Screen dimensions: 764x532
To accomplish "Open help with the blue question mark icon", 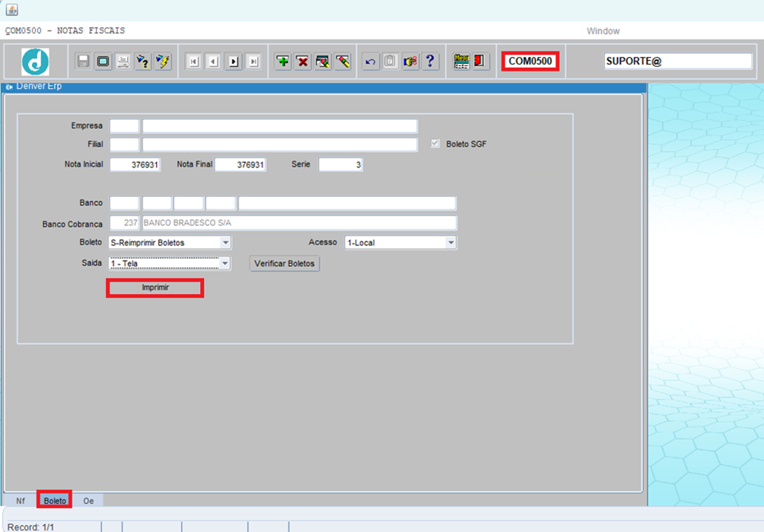I will pos(430,62).
